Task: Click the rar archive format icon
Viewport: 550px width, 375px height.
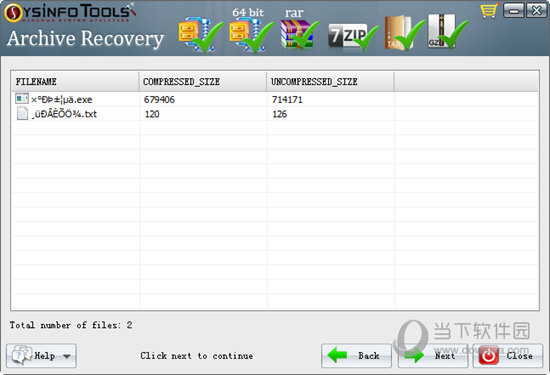Action: pyautogui.click(x=299, y=34)
